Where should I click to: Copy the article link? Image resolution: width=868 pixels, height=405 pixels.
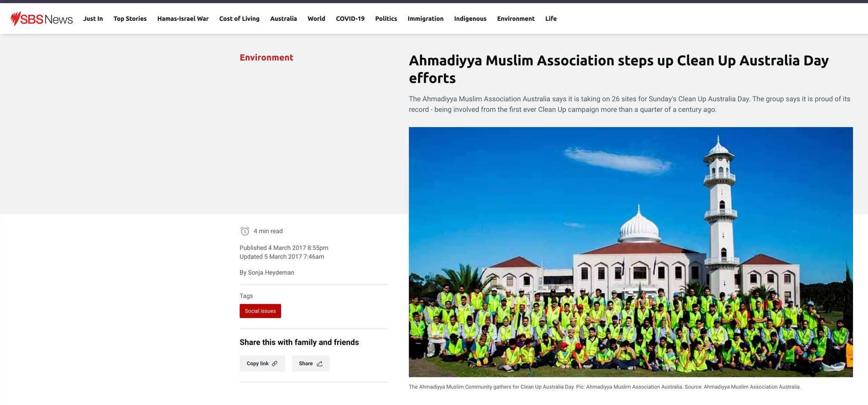pyautogui.click(x=262, y=363)
